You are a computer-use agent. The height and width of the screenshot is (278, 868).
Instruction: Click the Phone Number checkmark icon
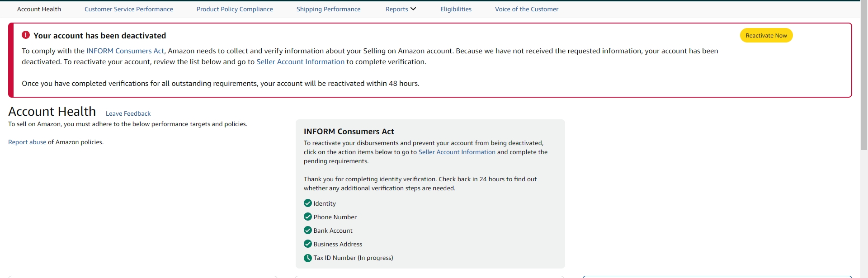tap(308, 217)
